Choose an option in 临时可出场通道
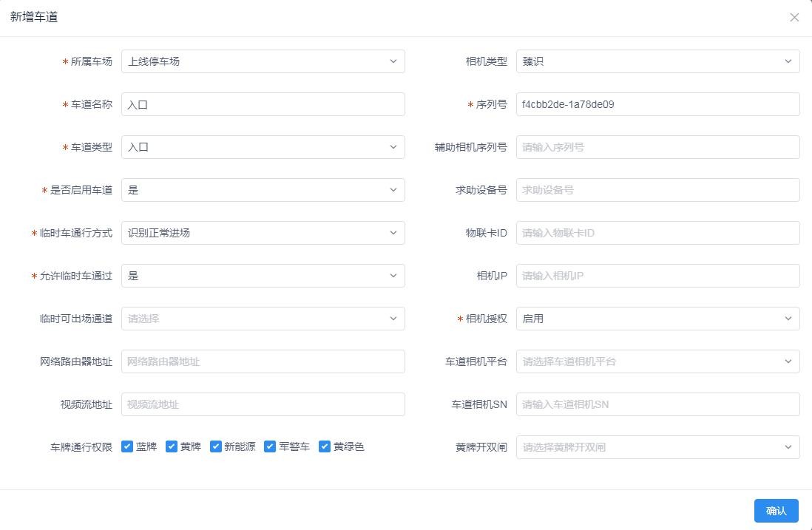 (x=263, y=319)
